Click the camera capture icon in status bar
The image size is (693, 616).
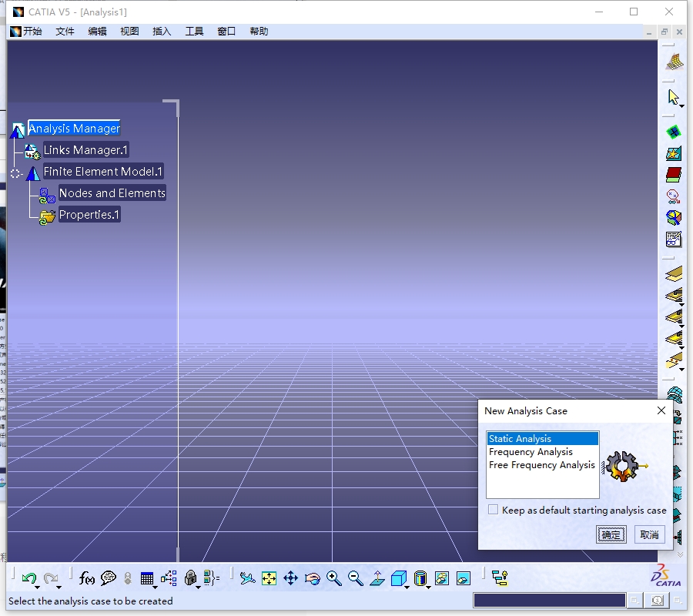point(658,601)
